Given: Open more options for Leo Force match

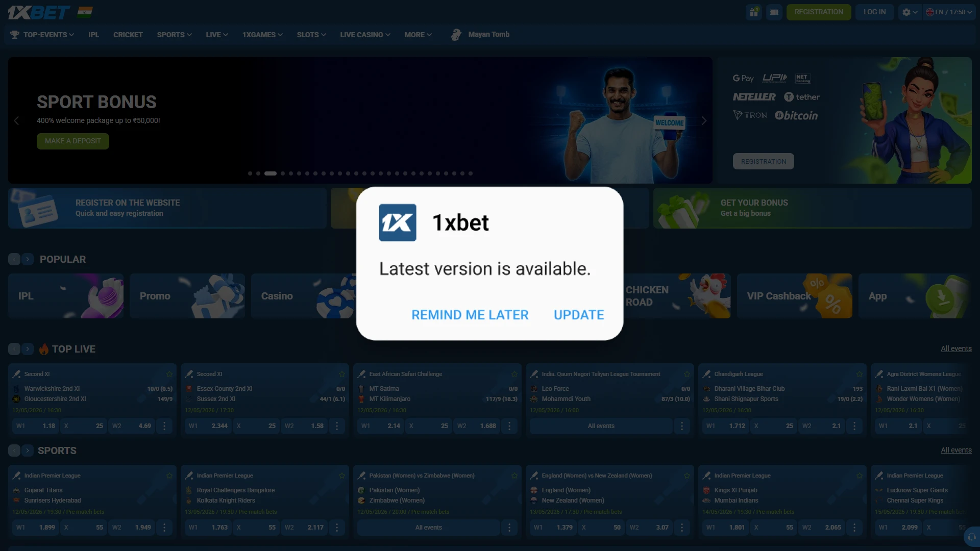Looking at the screenshot, I should click(x=682, y=426).
